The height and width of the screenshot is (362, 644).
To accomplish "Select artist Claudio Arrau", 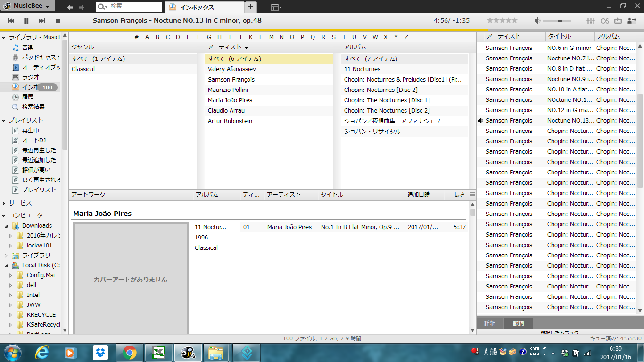I will coord(269,110).
